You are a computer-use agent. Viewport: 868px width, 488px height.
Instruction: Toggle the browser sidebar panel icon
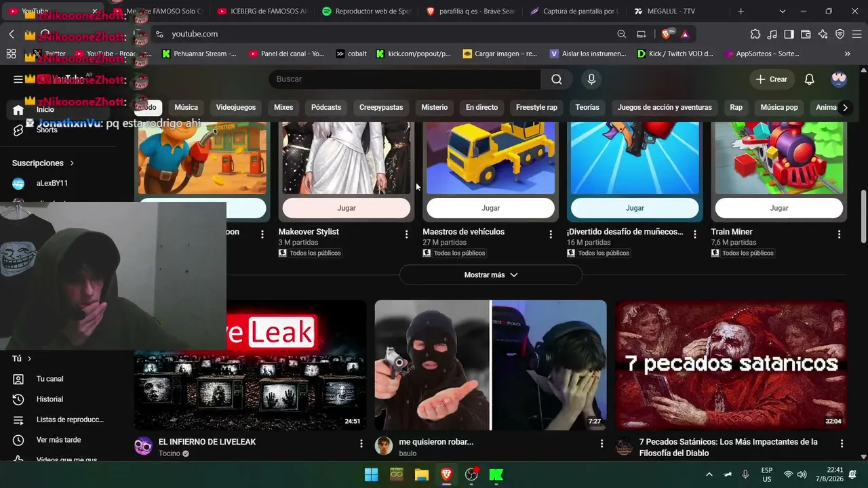(789, 34)
